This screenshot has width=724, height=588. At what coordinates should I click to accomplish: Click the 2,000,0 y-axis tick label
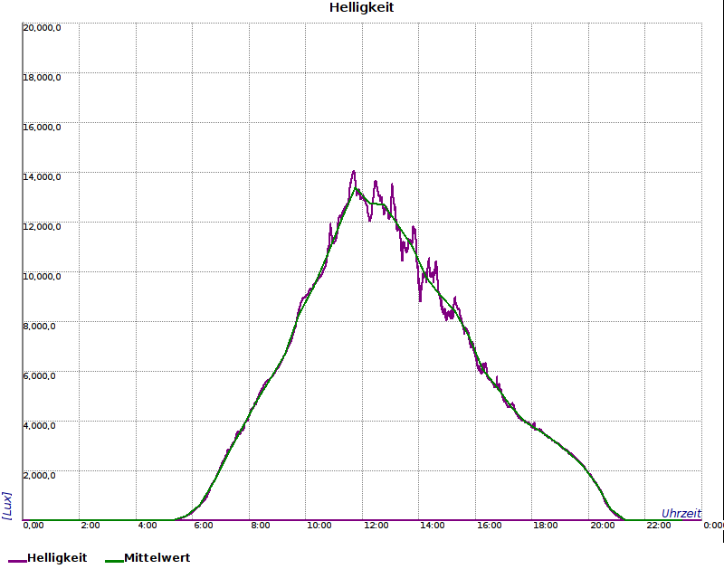pyautogui.click(x=39, y=476)
